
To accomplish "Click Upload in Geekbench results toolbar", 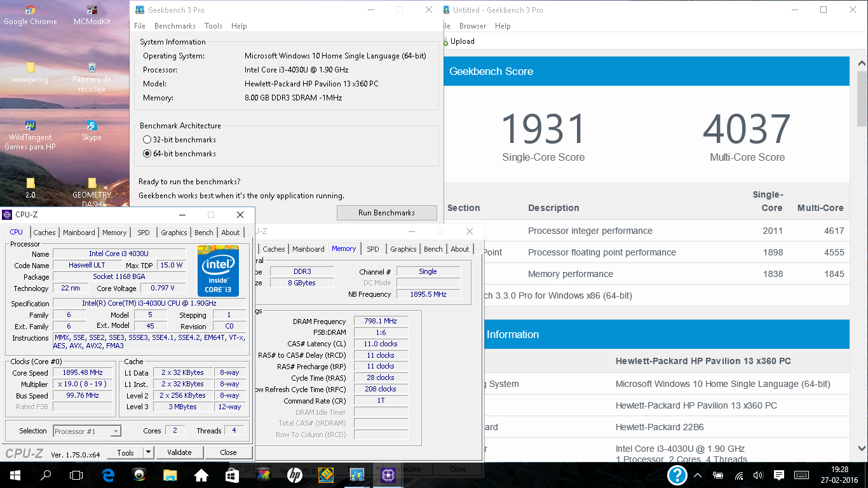I will pos(459,41).
